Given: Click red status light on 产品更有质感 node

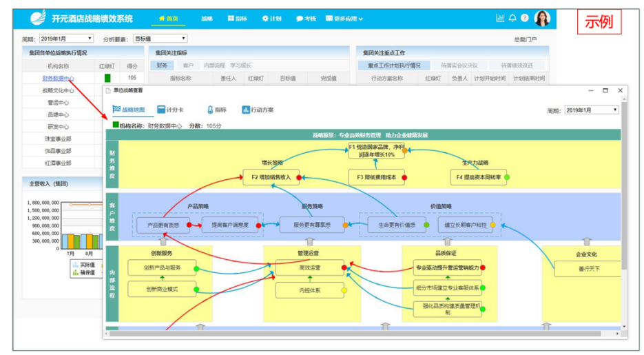Looking at the screenshot, I should (189, 225).
